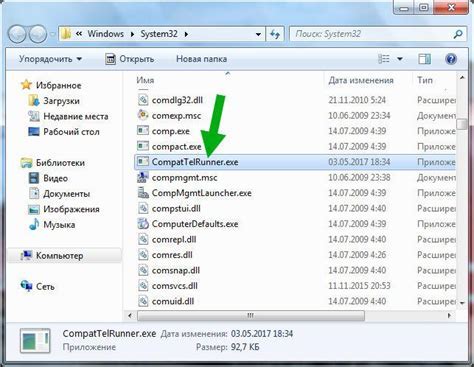Select the ComputerDefaults.exe file icon

[143, 224]
